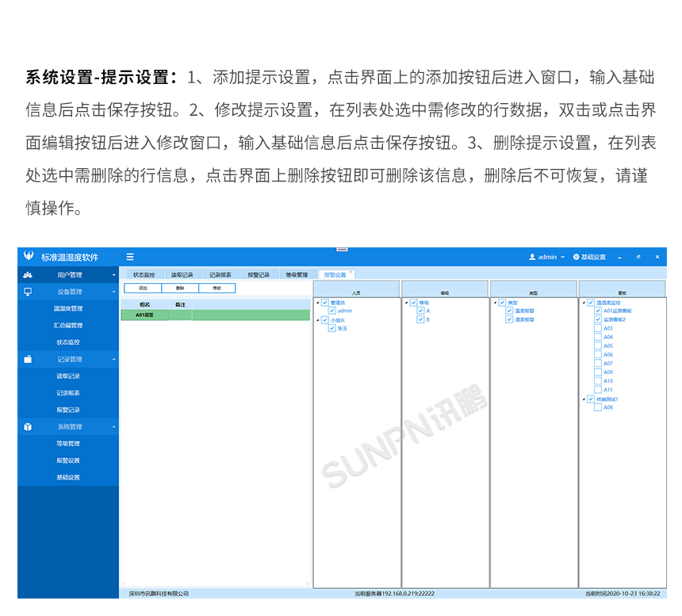
Task: Click the 记录管理 folder icon
Action: click(x=28, y=359)
